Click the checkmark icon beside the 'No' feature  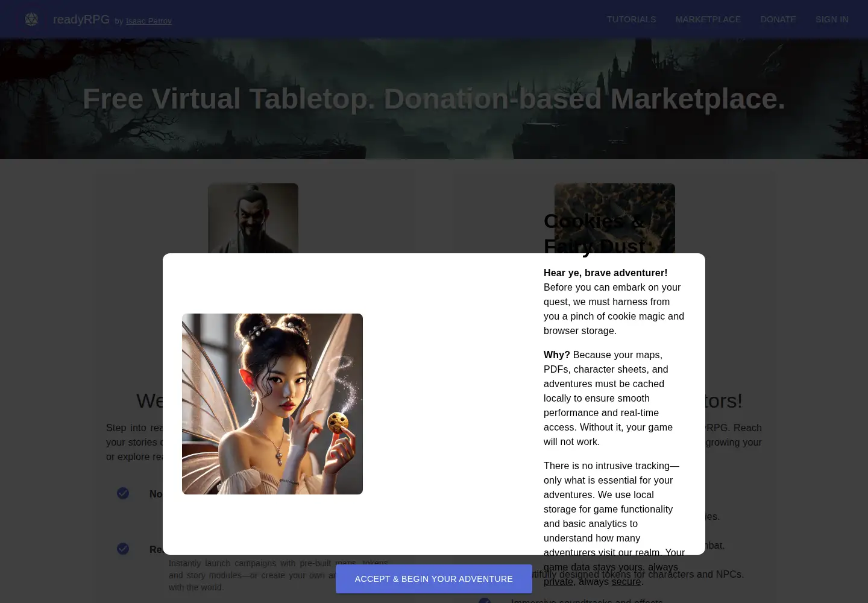tap(123, 493)
